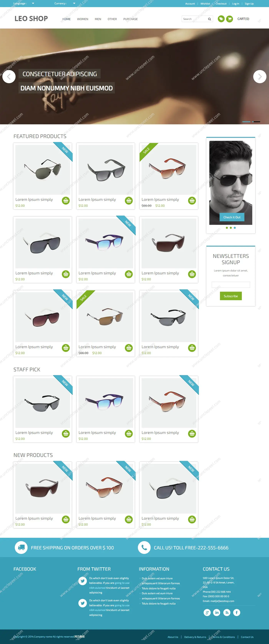Open the Facebook social icon in footer
This screenshot has width=269, height=644.
click(x=237, y=613)
